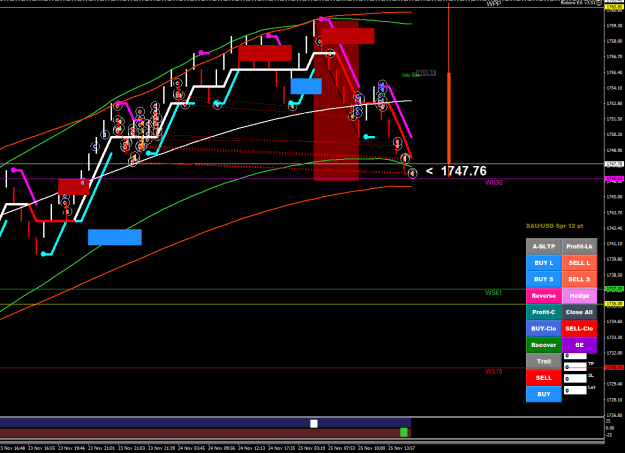The width and height of the screenshot is (625, 453).
Task: Click the BUY-Clo button
Action: pos(544,329)
